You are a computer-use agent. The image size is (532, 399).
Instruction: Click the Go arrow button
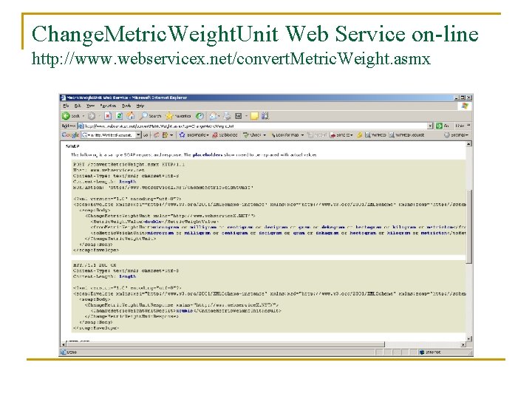[x=439, y=126]
